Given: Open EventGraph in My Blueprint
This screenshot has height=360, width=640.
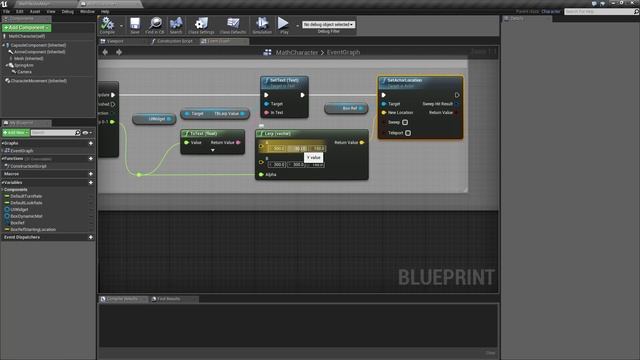Looking at the screenshot, I should tap(22, 151).
